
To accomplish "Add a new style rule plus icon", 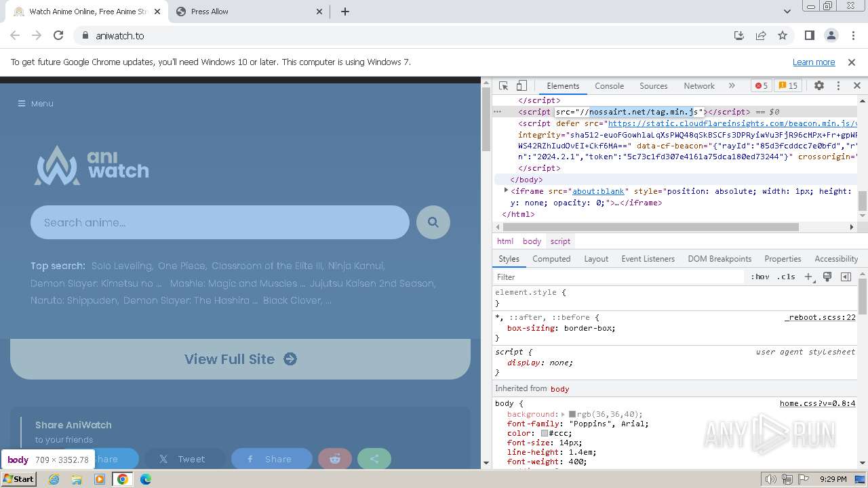I will coord(809,277).
